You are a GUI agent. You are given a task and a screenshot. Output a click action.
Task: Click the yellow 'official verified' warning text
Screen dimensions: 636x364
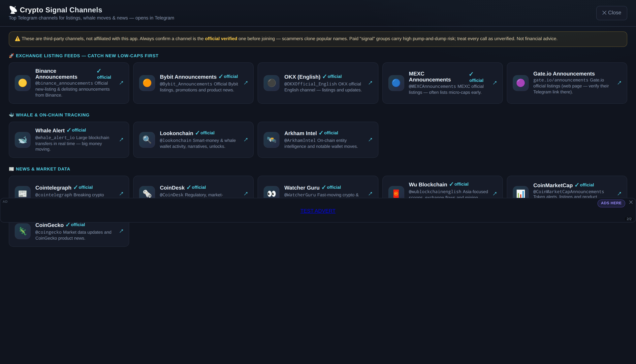point(221,39)
